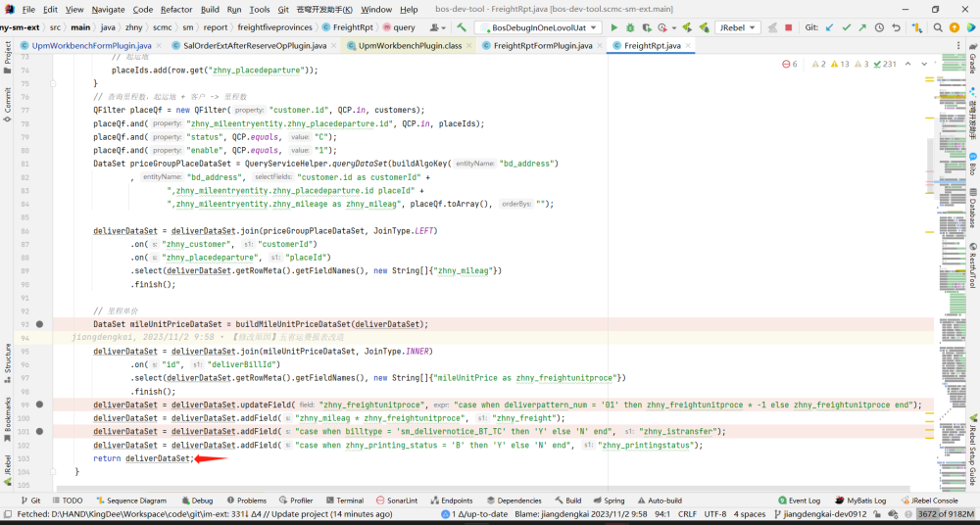
Task: Rollback changes with undo arrow icon
Action: (x=897, y=27)
